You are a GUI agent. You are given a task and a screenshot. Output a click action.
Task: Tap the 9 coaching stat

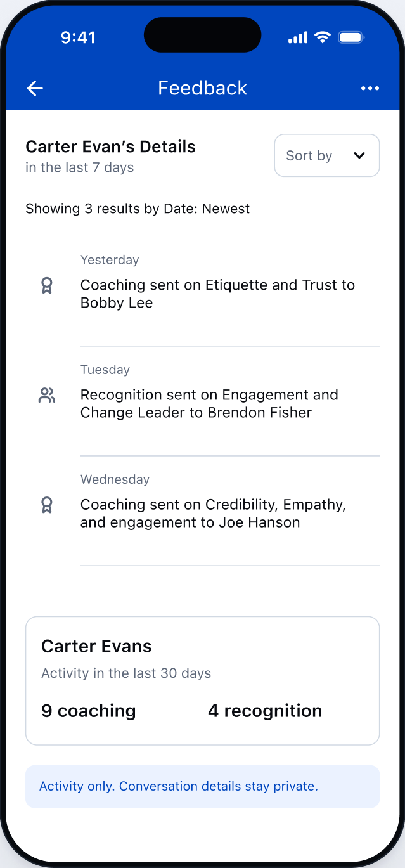pyautogui.click(x=89, y=711)
